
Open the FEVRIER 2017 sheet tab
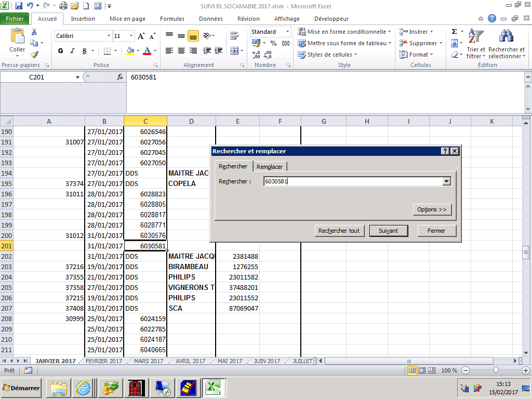pos(103,361)
